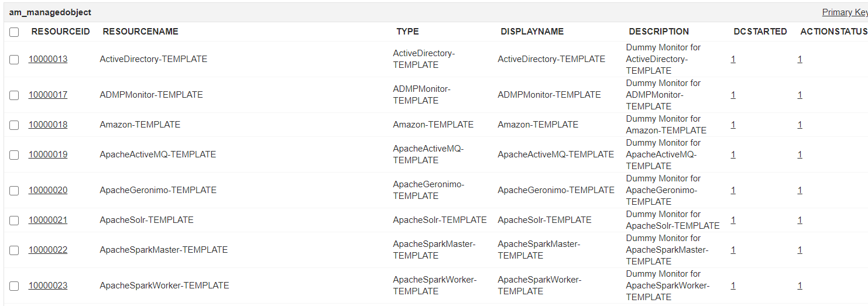Click ADMPMonitor-TEMPLATE in the DISPLAYNAME column
868x306 pixels.
point(549,95)
